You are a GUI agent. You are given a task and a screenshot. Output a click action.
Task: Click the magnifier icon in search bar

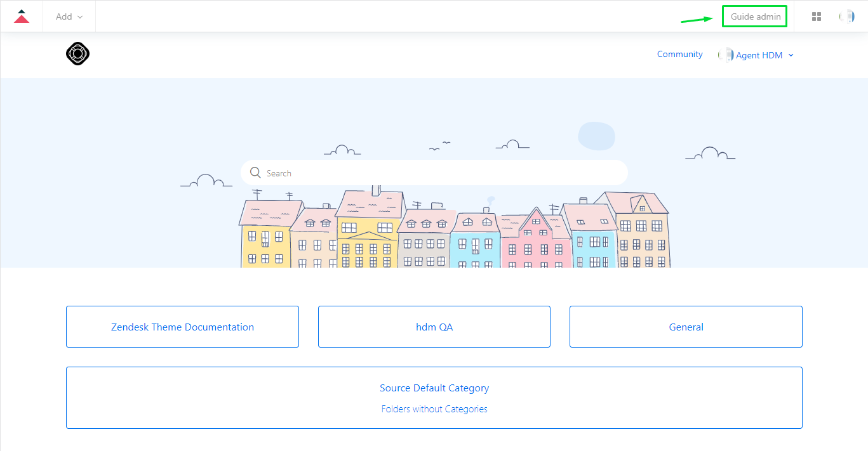[x=255, y=173]
